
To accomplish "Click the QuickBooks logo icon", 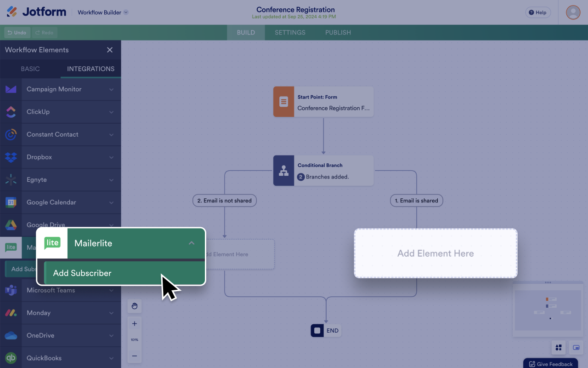I will coord(11,358).
